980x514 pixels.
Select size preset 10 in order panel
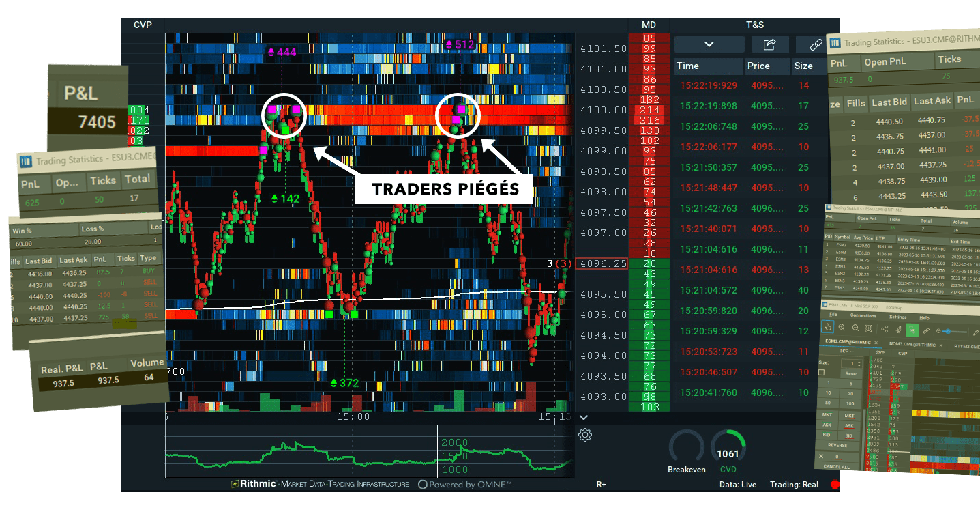click(828, 393)
